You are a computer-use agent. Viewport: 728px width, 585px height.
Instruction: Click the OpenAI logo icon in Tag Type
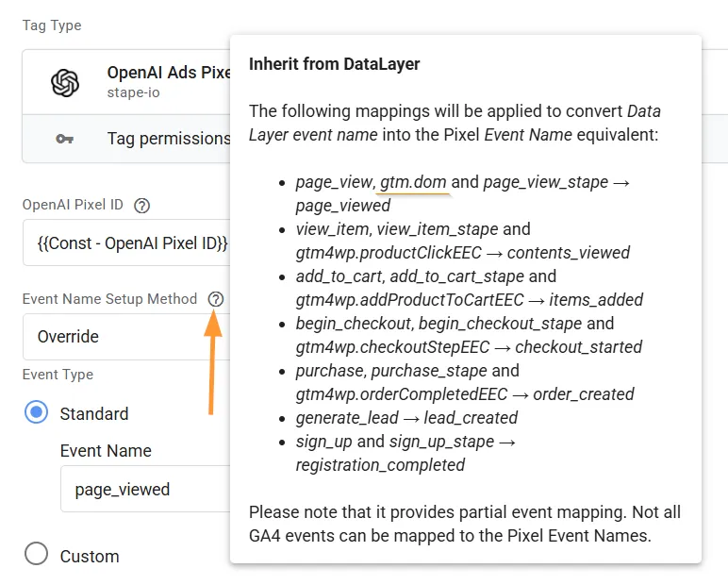(65, 83)
